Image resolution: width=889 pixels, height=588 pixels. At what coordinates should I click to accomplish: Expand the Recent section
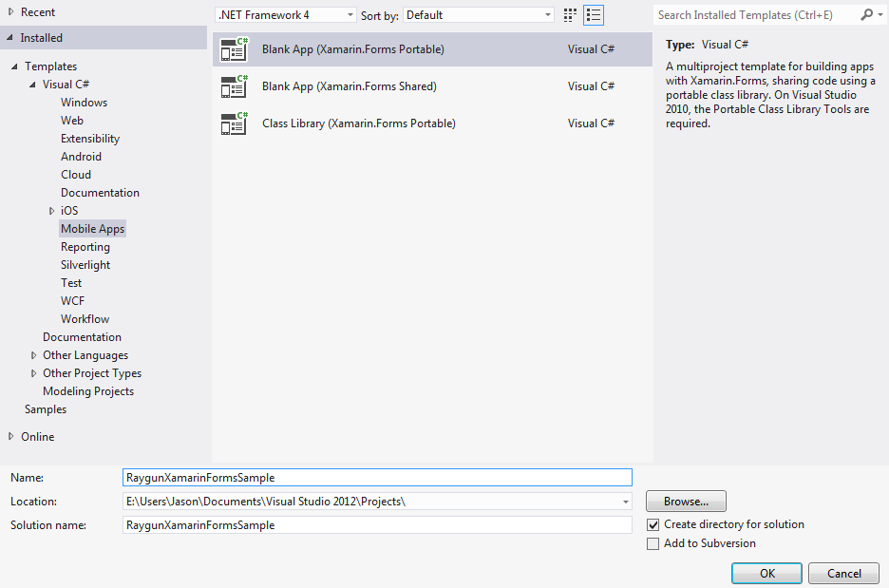point(10,11)
